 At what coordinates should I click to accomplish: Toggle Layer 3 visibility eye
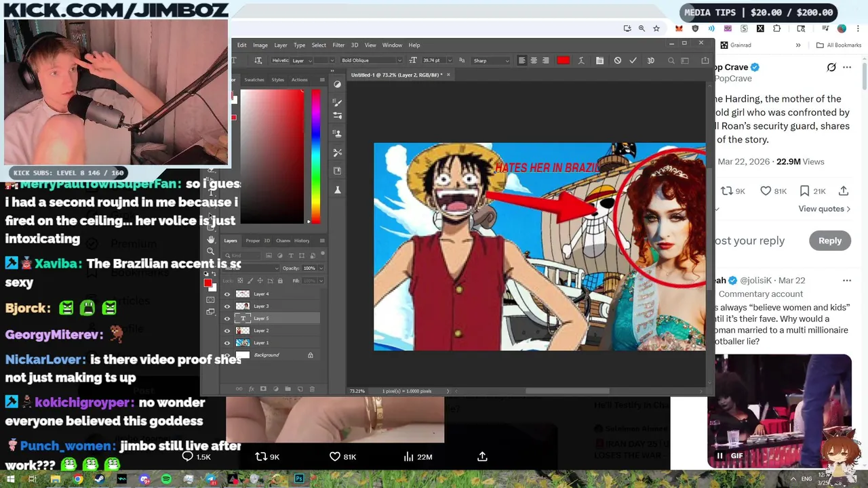click(227, 306)
